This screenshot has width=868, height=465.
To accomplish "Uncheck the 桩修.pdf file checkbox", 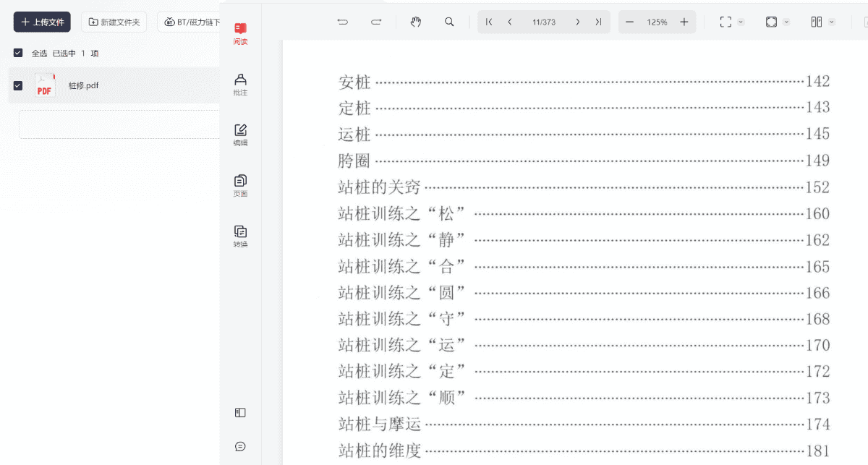I will coord(18,85).
